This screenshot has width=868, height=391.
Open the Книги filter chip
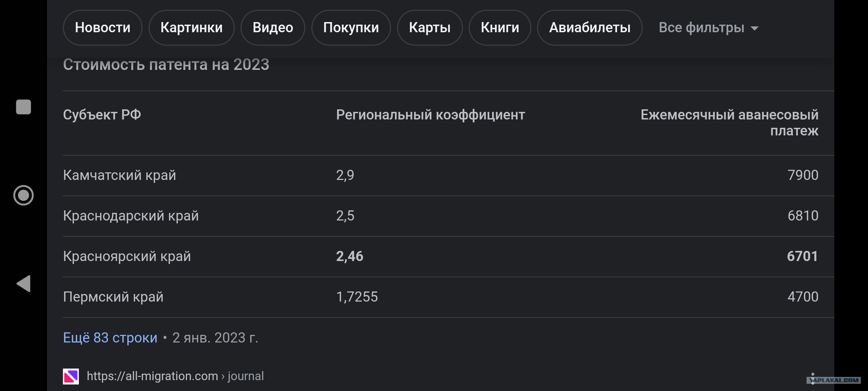[500, 28]
